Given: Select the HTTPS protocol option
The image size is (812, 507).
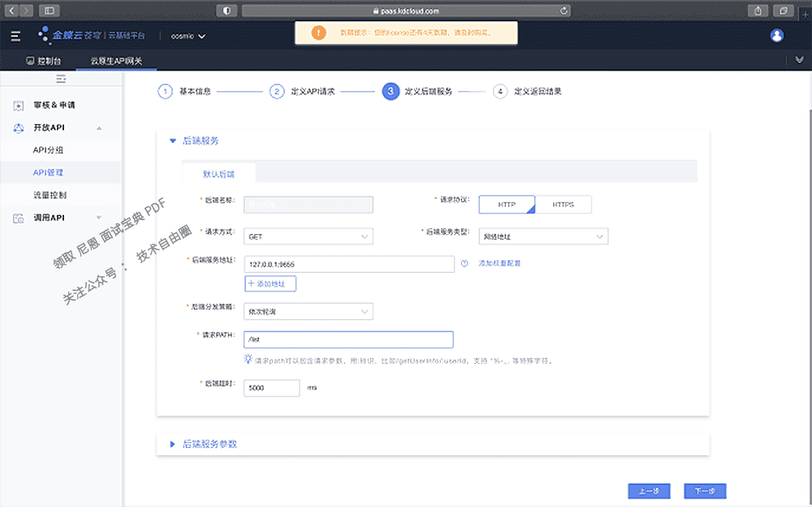Looking at the screenshot, I should coord(564,205).
